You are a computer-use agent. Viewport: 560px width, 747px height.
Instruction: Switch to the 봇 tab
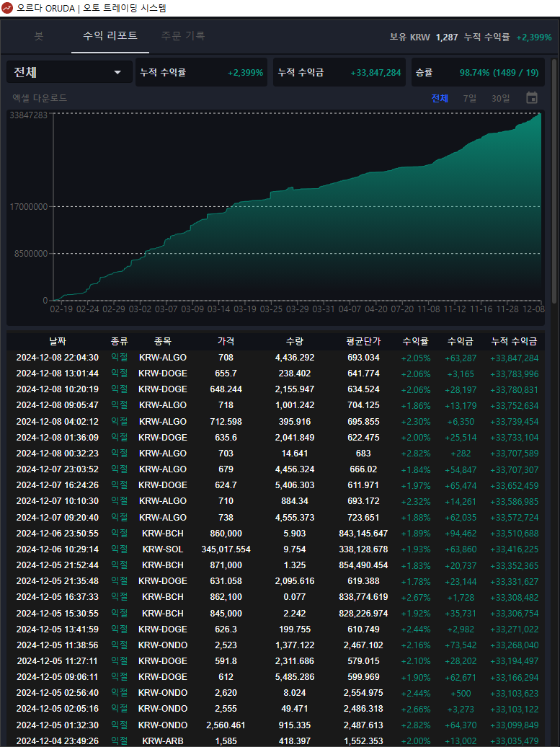[x=39, y=36]
